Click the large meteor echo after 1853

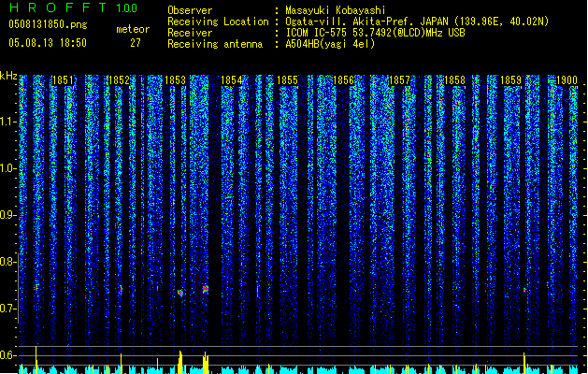pos(180,293)
